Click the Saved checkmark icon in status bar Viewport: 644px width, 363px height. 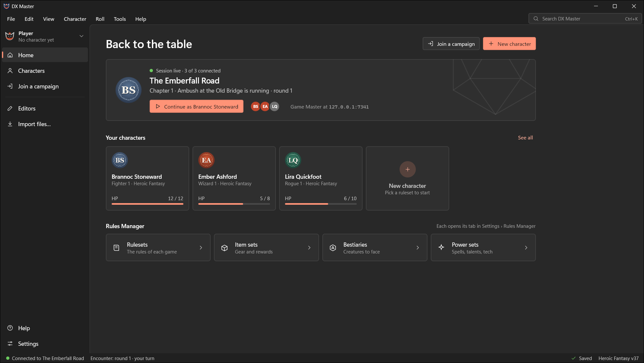(x=574, y=358)
